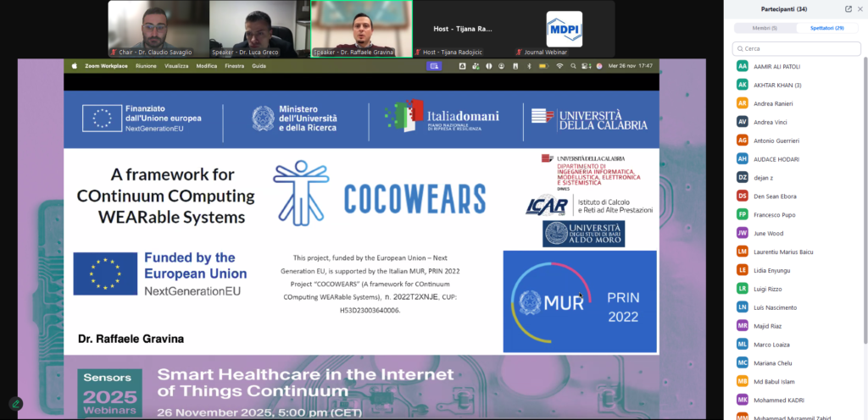Pop out the Partecipanti panel
The image size is (868, 420).
coord(849,8)
